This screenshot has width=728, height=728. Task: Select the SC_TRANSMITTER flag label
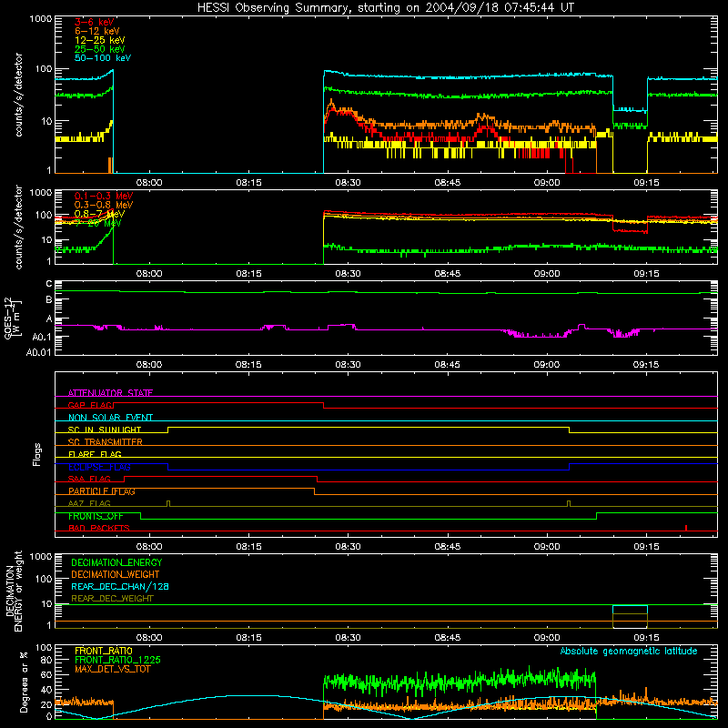click(105, 442)
